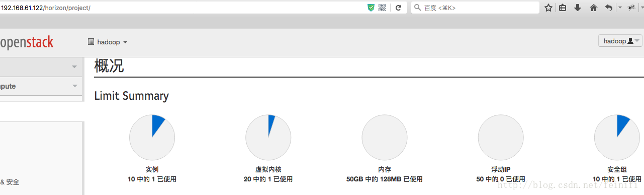Reload the page with refresh icon
Viewport: 644px width, 195px height.
[398, 8]
